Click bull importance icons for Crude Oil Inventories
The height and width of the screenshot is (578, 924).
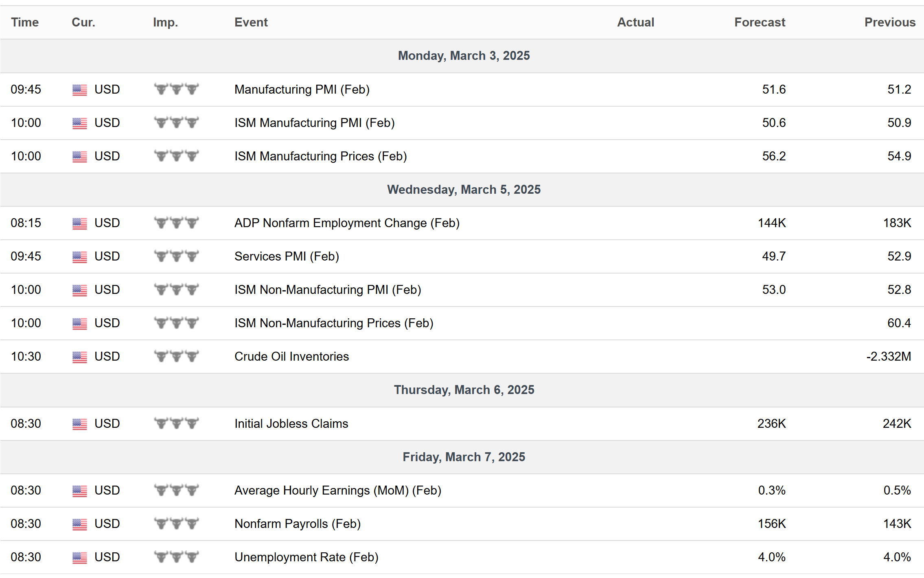[176, 356]
